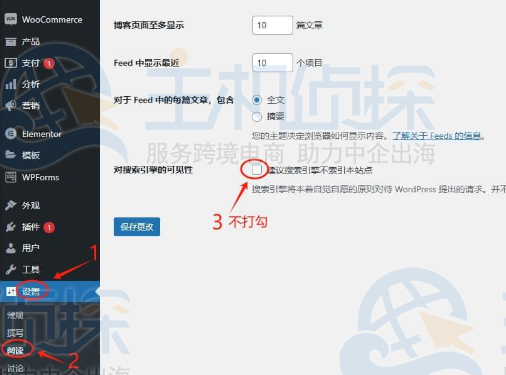Click the WPForms icon
Viewport: 506px width, 375px height.
click(11, 177)
